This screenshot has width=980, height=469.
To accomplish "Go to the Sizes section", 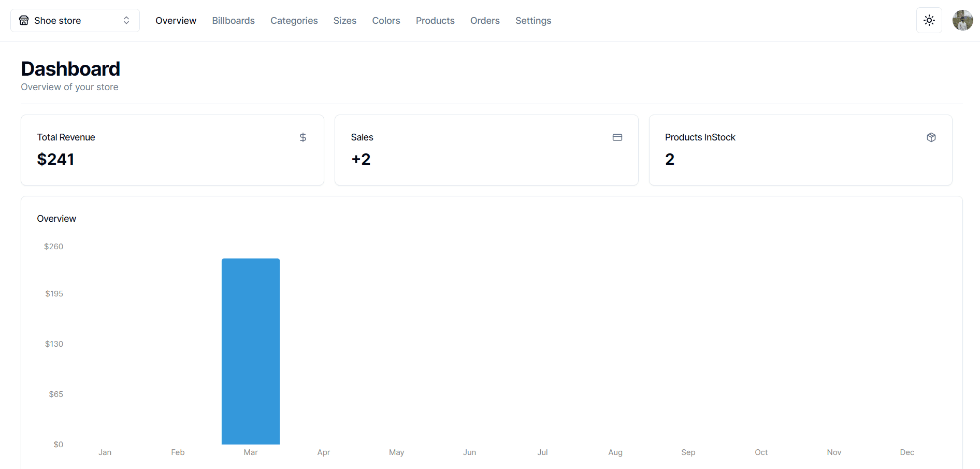I will point(344,20).
